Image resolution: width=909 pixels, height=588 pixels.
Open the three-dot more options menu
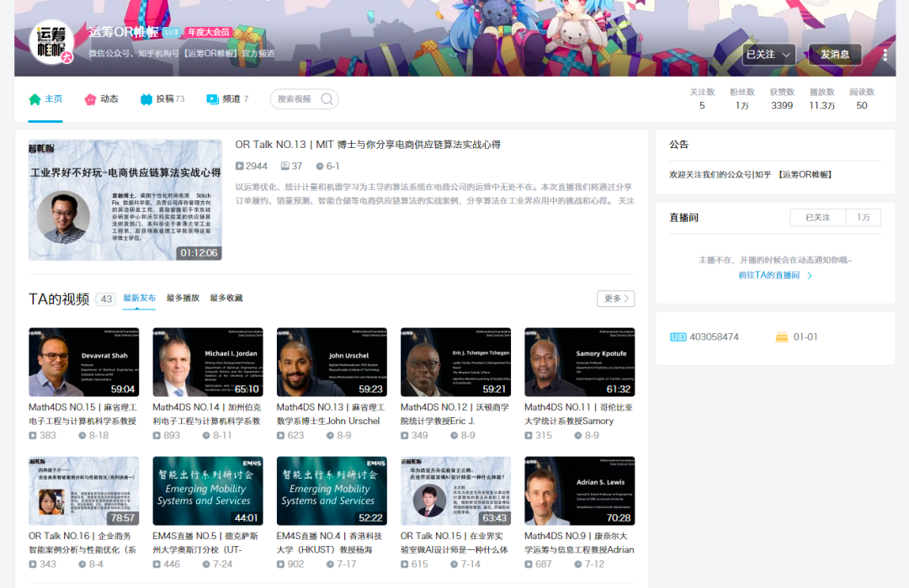click(885, 55)
